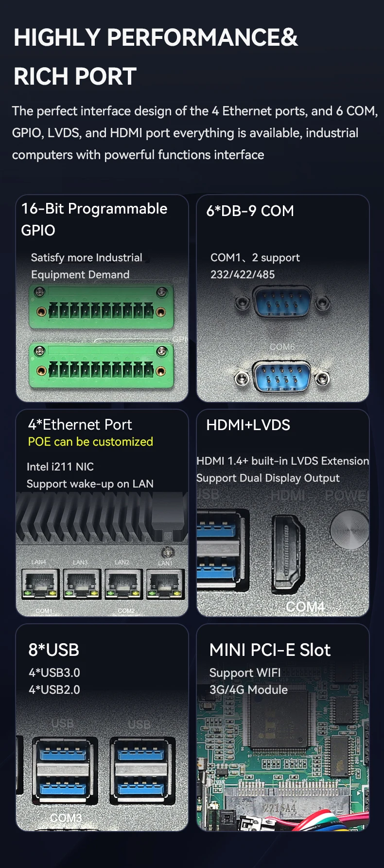Click the "MINI PCI-E Slot" heading

[270, 650]
